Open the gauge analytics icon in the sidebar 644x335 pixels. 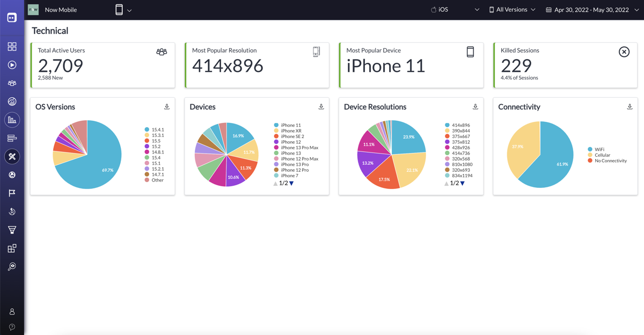pos(12,101)
